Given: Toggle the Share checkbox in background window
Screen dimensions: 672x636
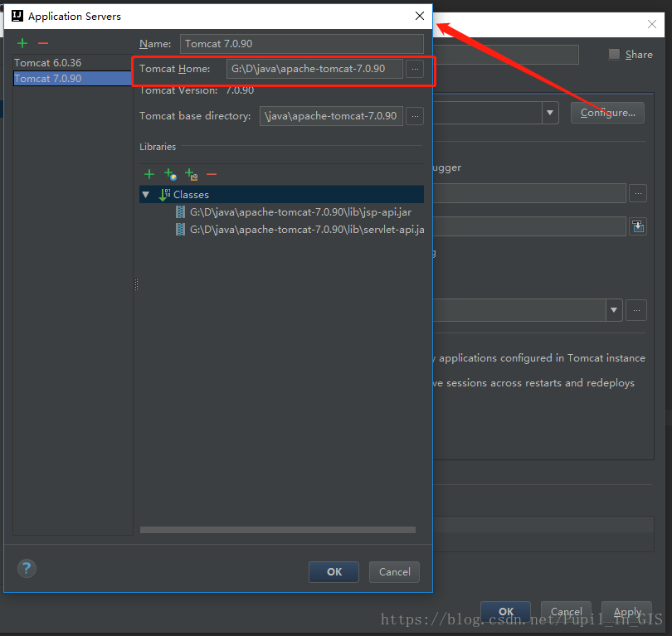Looking at the screenshot, I should click(x=614, y=54).
